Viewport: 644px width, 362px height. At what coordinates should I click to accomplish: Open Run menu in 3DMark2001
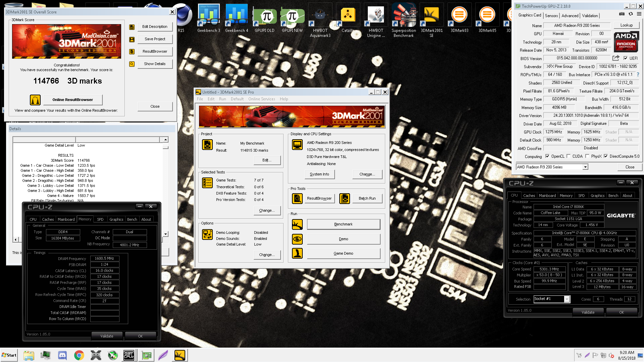tap(222, 99)
